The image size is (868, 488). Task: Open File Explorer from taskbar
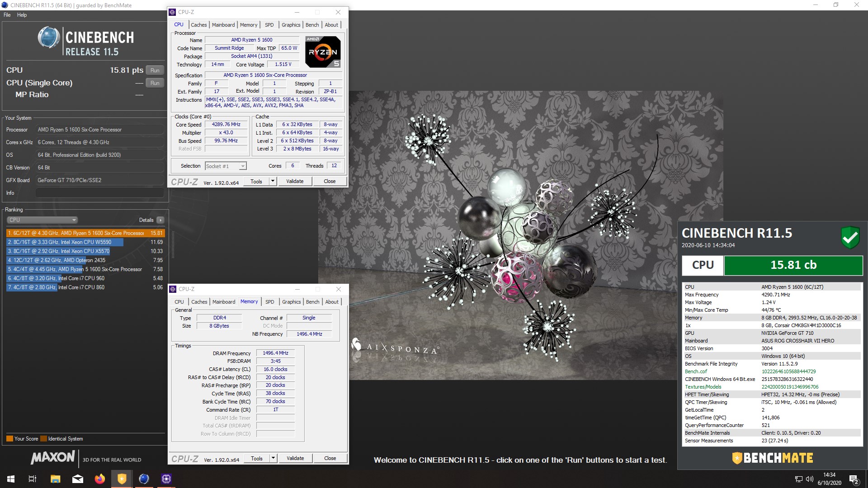[x=55, y=479]
